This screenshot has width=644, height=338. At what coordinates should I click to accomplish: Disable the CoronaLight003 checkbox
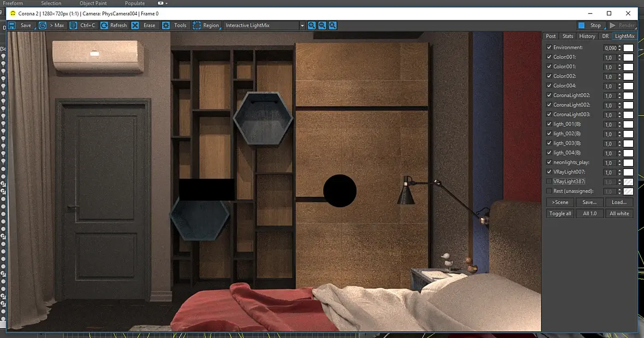(x=549, y=114)
